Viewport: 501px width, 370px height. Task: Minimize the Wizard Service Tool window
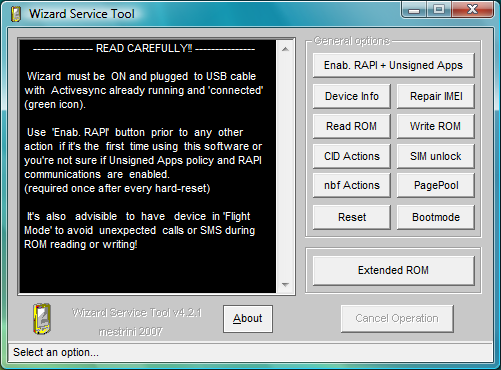[414, 10]
